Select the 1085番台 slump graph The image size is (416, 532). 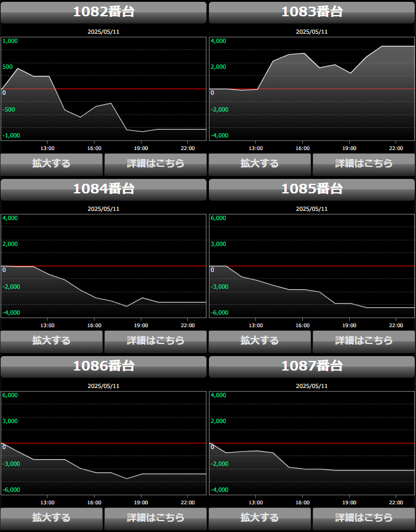pyautogui.click(x=312, y=266)
